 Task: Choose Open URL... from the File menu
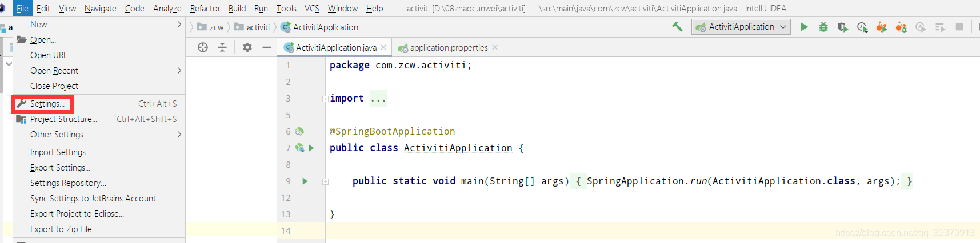pos(99,55)
